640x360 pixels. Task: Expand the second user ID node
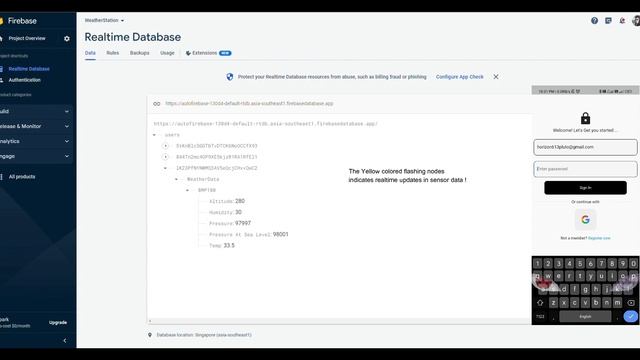click(165, 157)
